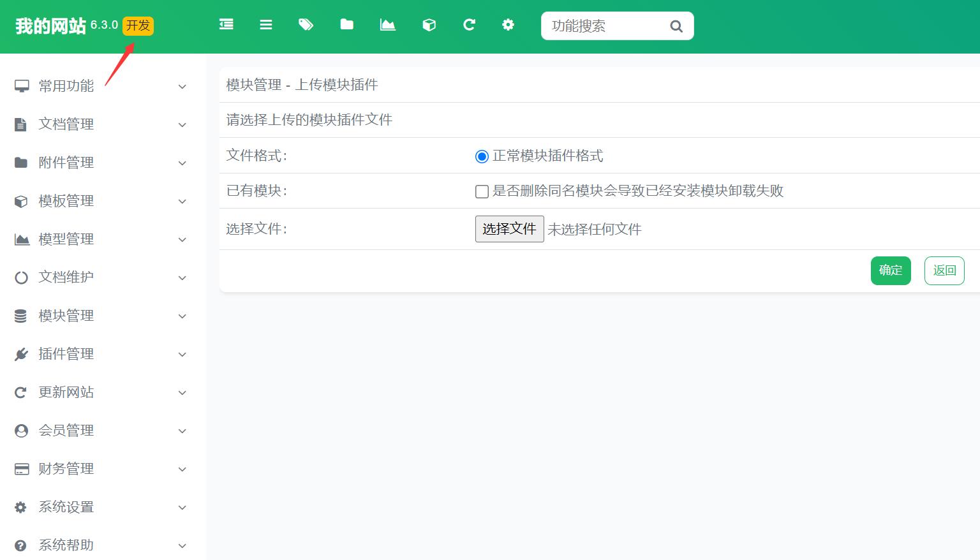Click the indent menu icon in top toolbar
This screenshot has height=560, width=980.
[x=226, y=25]
